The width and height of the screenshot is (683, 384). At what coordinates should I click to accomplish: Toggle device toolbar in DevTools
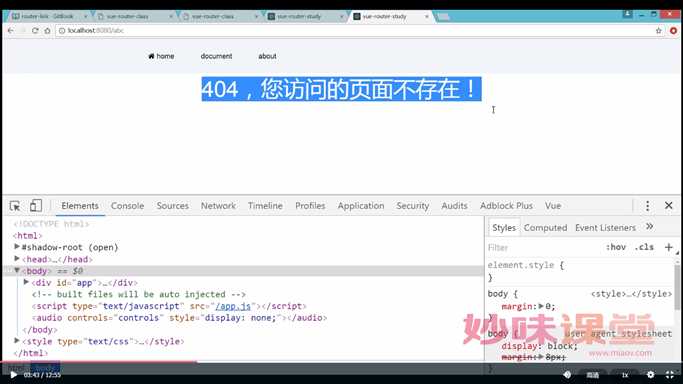[x=36, y=205]
